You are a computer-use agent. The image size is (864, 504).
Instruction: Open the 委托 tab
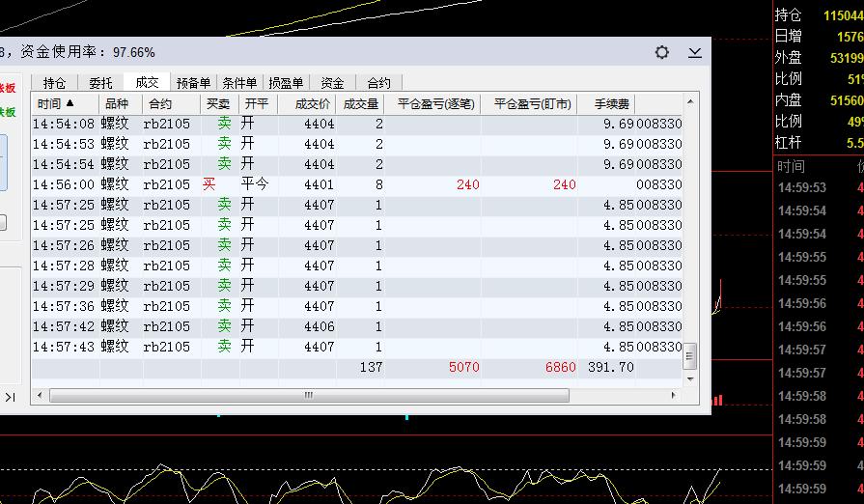100,83
